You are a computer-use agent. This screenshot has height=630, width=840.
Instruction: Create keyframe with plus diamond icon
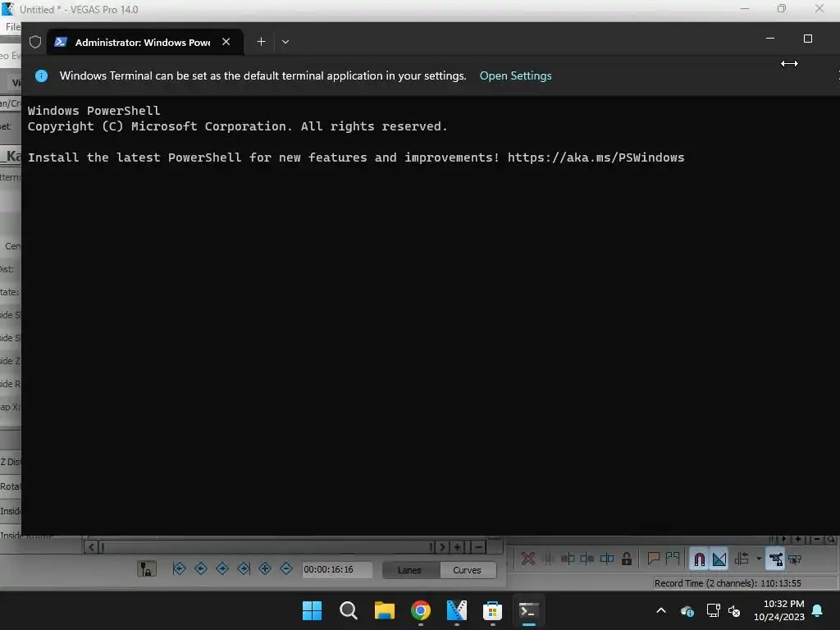coord(265,568)
